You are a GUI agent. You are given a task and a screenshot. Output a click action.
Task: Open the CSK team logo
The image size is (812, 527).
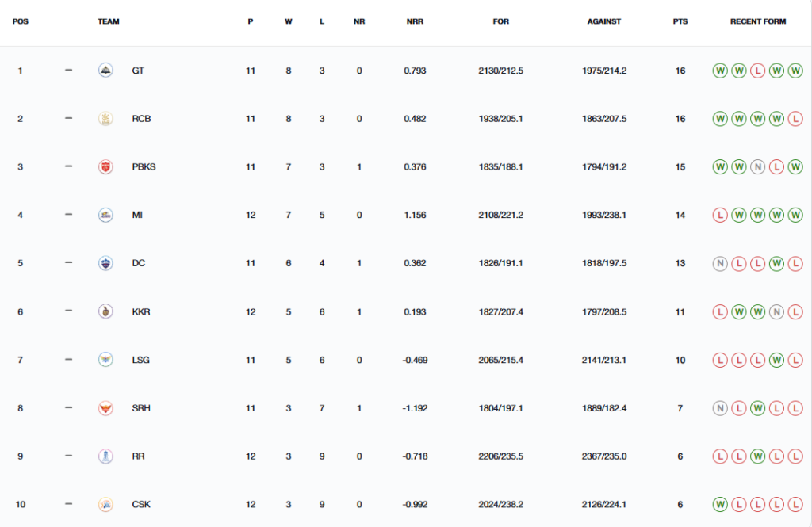pos(105,504)
